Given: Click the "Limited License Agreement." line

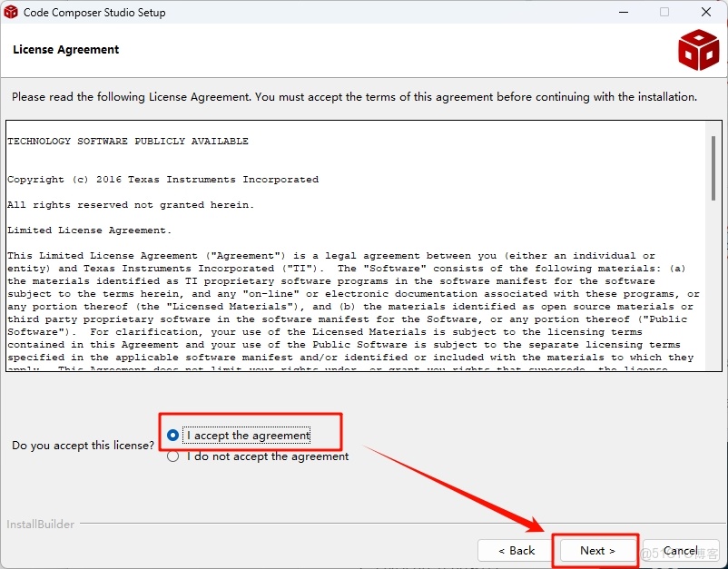Looking at the screenshot, I should click(90, 231).
